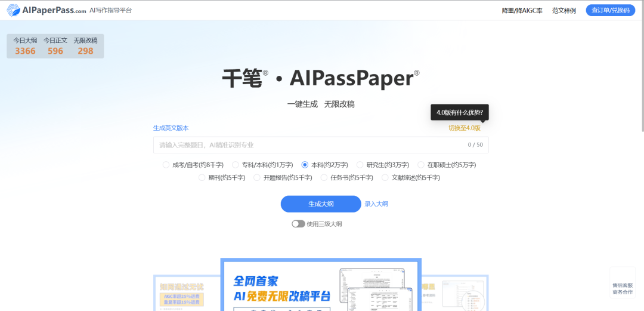Select 专科/本科(约1万字) radio option

[x=262, y=165]
